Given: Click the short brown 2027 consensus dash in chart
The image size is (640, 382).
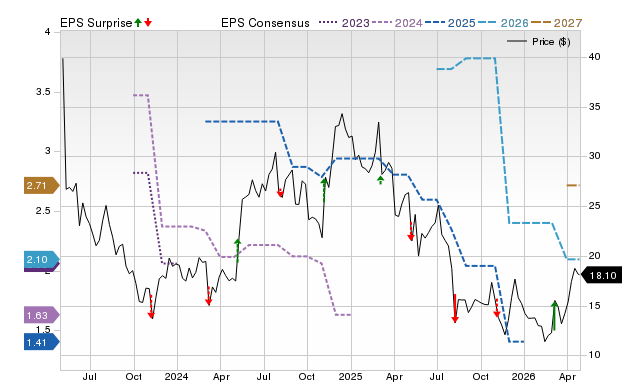Looking at the screenshot, I should [x=573, y=185].
